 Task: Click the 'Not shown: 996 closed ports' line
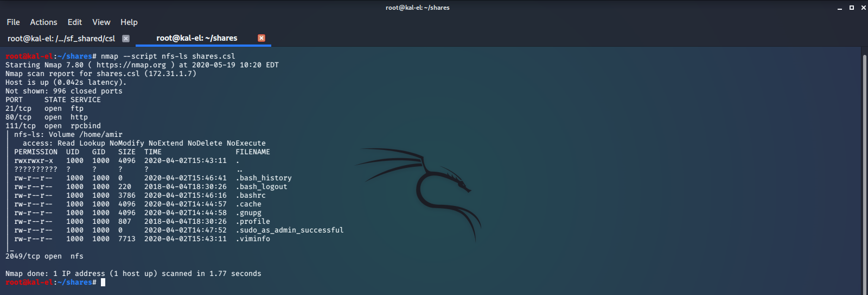(x=64, y=91)
